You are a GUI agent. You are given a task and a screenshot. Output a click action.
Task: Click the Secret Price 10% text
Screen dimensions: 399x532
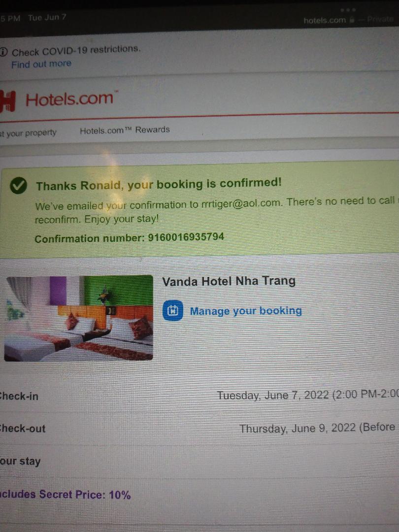coord(65,495)
